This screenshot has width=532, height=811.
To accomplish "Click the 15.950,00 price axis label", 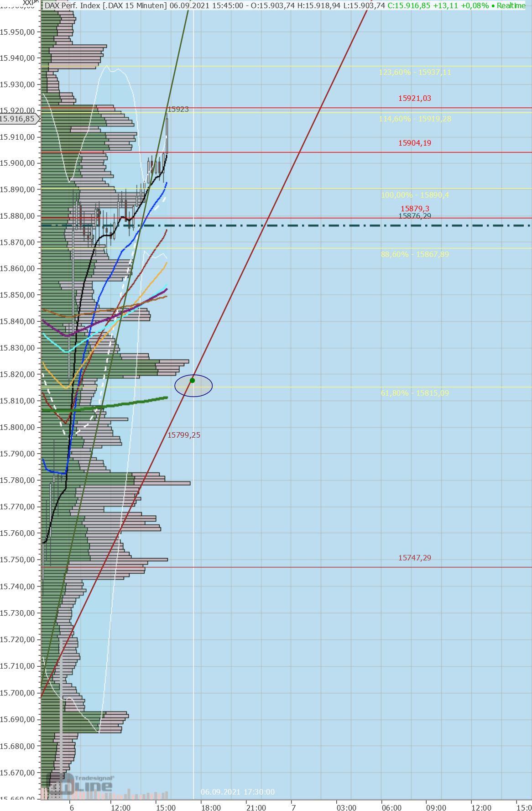I will pos(18,31).
